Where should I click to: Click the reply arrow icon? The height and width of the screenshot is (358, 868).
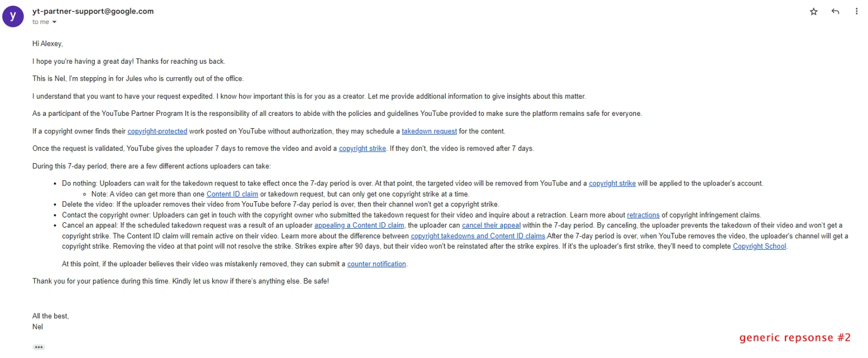coord(835,12)
